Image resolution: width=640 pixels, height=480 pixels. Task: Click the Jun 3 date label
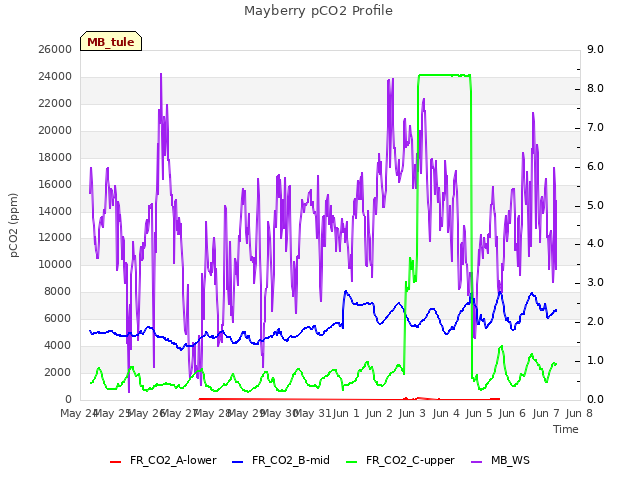[412, 413]
